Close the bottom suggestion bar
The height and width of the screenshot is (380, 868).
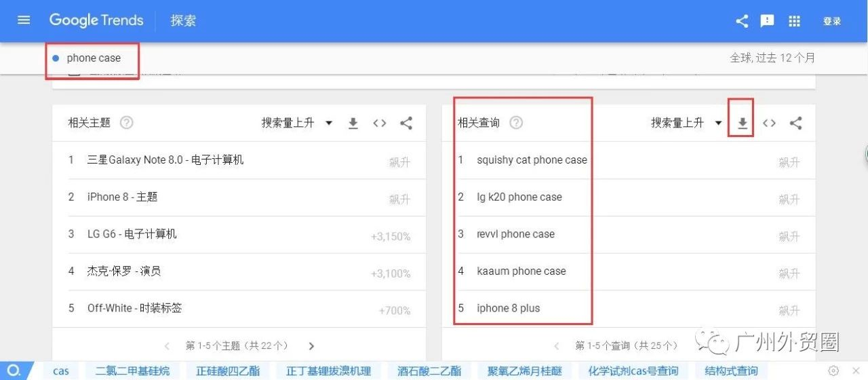pos(855,370)
